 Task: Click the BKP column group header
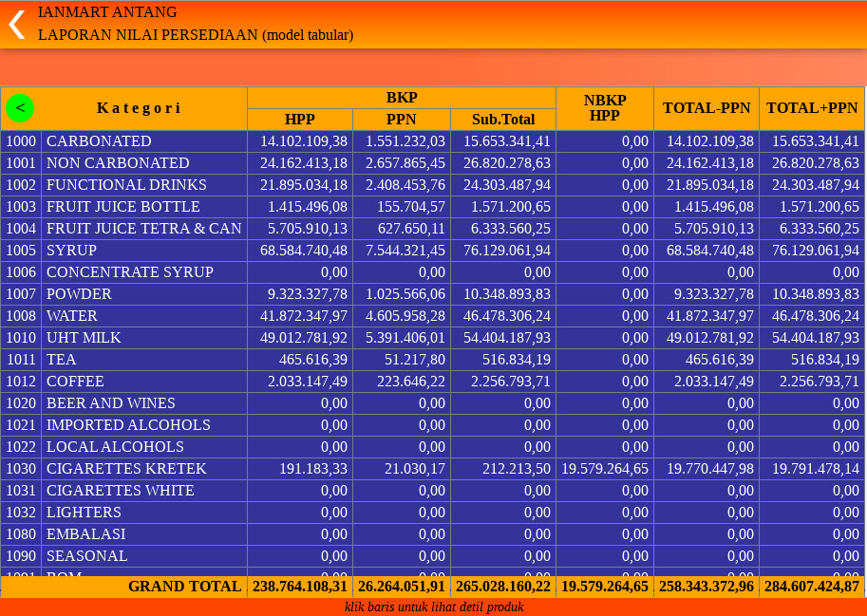402,98
